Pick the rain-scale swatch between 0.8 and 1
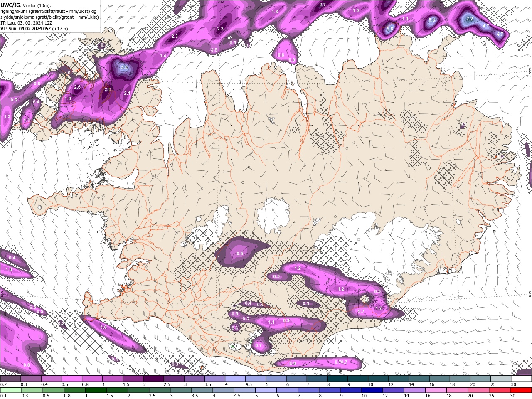The image size is (532, 399). pyautogui.click(x=74, y=390)
